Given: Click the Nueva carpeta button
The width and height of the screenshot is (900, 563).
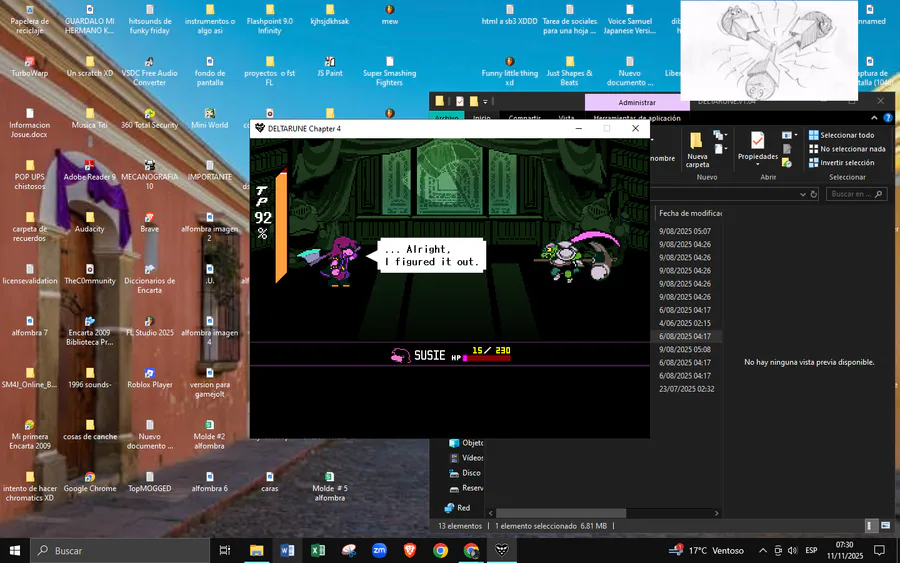Looking at the screenshot, I should point(697,150).
